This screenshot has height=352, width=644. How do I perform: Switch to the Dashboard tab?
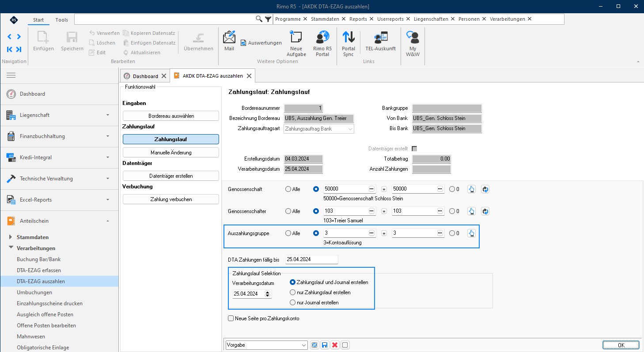(x=145, y=76)
